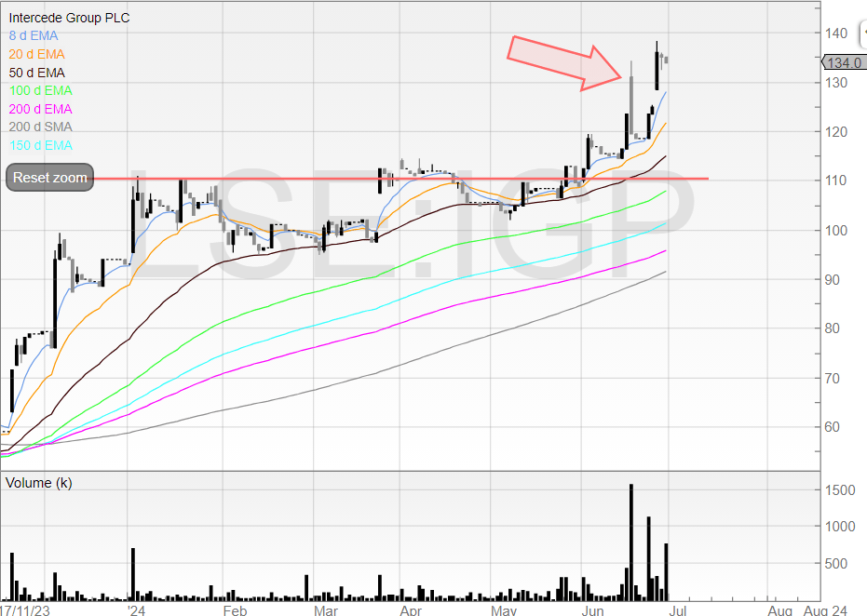
Task: Click the 140 price axis label
Action: pyautogui.click(x=836, y=33)
